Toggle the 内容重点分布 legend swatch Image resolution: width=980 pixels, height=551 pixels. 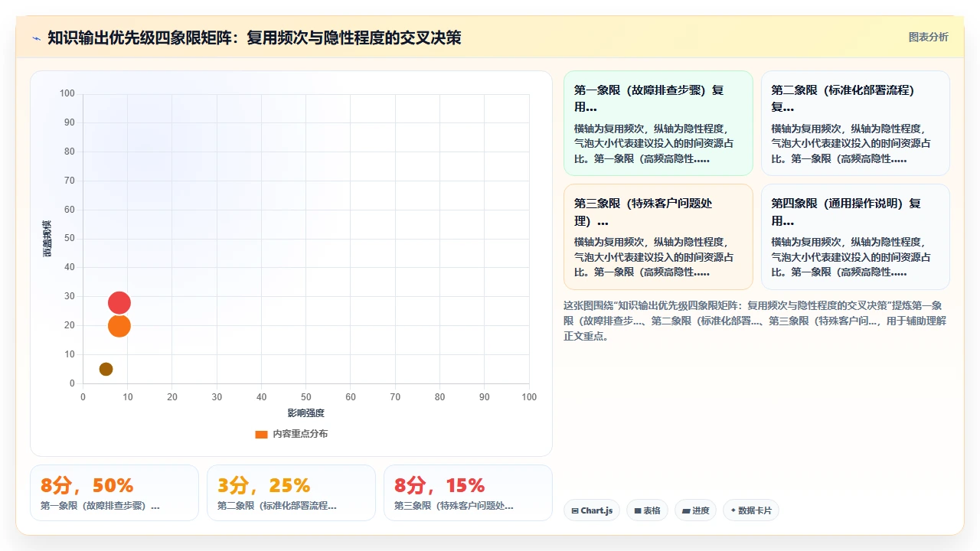click(x=261, y=434)
